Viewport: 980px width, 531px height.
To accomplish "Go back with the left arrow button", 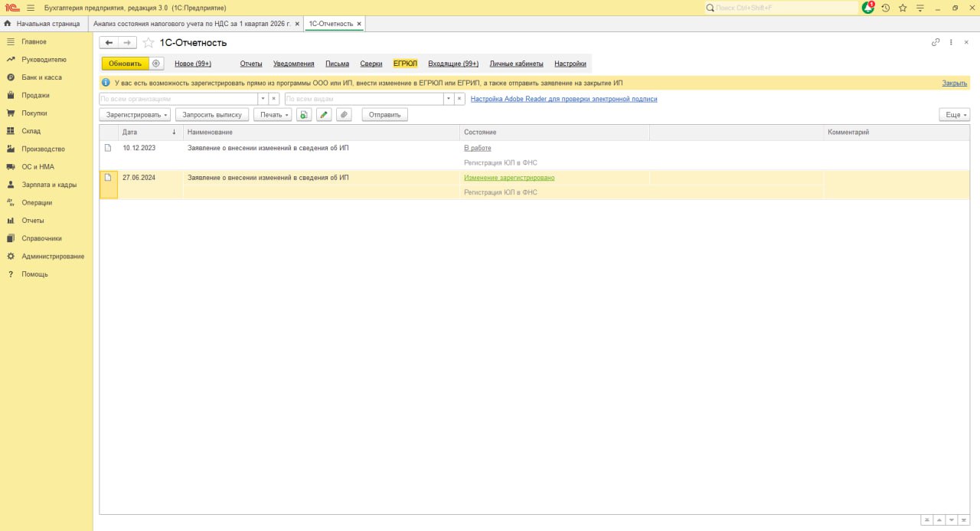I will tap(109, 43).
